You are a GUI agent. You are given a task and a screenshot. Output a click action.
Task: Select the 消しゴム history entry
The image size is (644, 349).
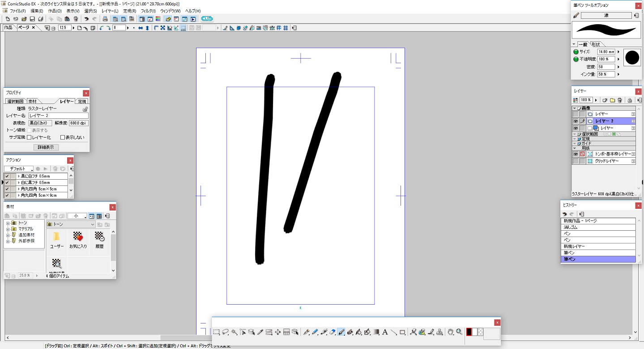point(598,227)
